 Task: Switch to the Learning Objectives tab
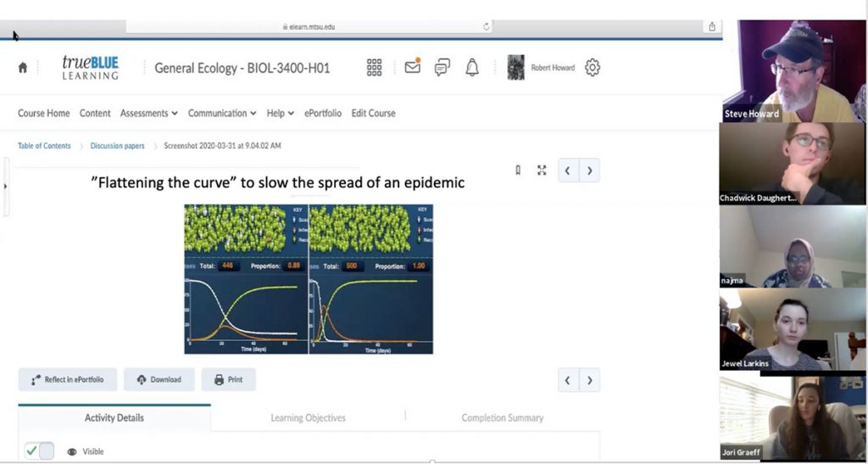(x=308, y=417)
